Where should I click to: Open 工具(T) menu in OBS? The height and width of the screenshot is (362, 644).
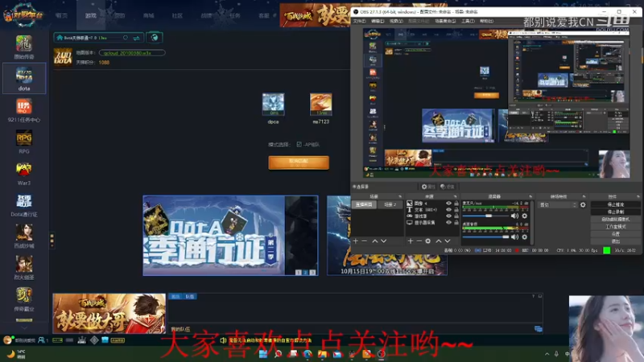coord(468,21)
